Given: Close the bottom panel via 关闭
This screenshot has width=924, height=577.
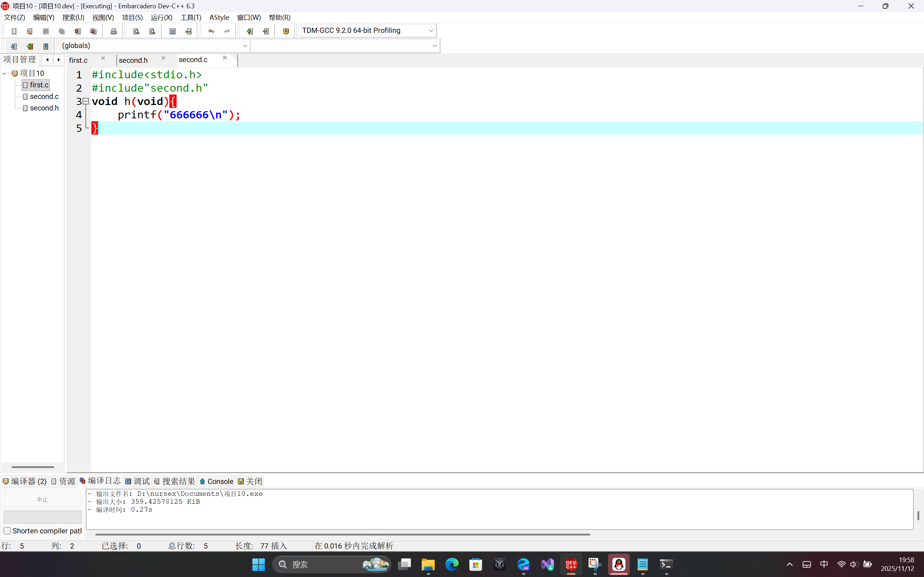Looking at the screenshot, I should pos(250,481).
